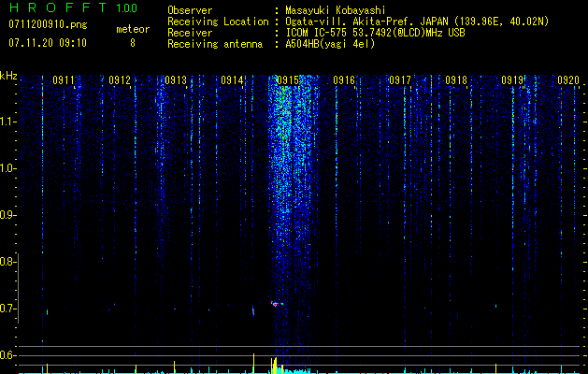Viewport: 588px width, 374px height.
Task: Click the 0917 time marker
Action: tap(400, 79)
